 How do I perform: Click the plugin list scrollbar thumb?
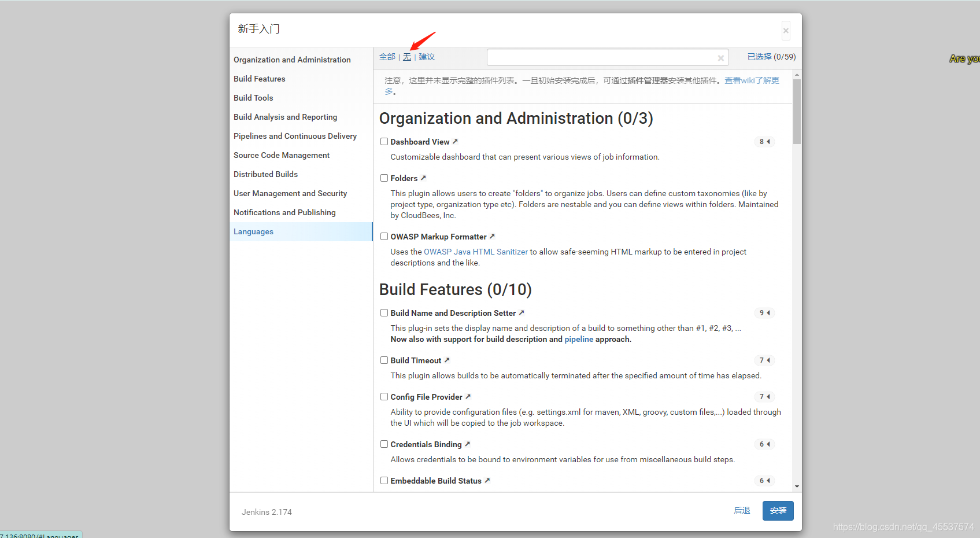(x=797, y=111)
